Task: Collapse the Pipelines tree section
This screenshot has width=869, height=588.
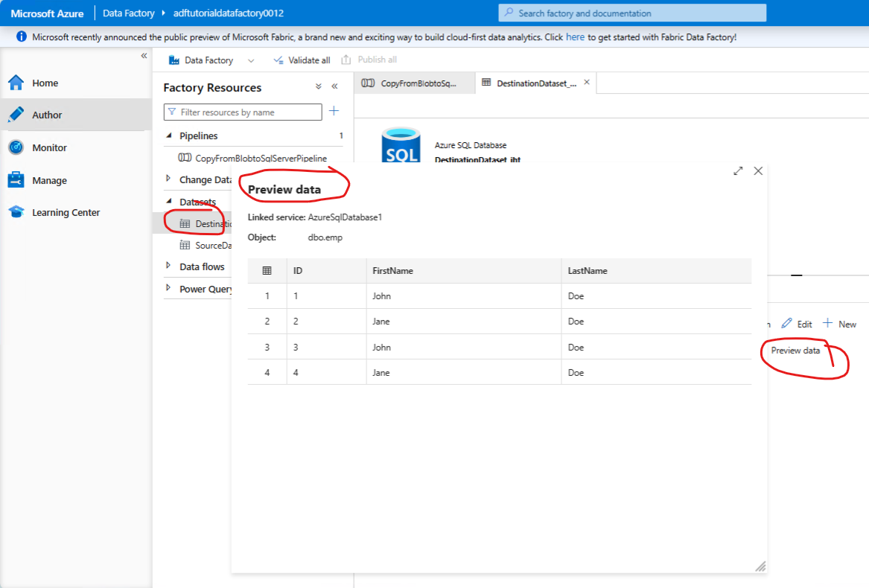Action: [169, 135]
